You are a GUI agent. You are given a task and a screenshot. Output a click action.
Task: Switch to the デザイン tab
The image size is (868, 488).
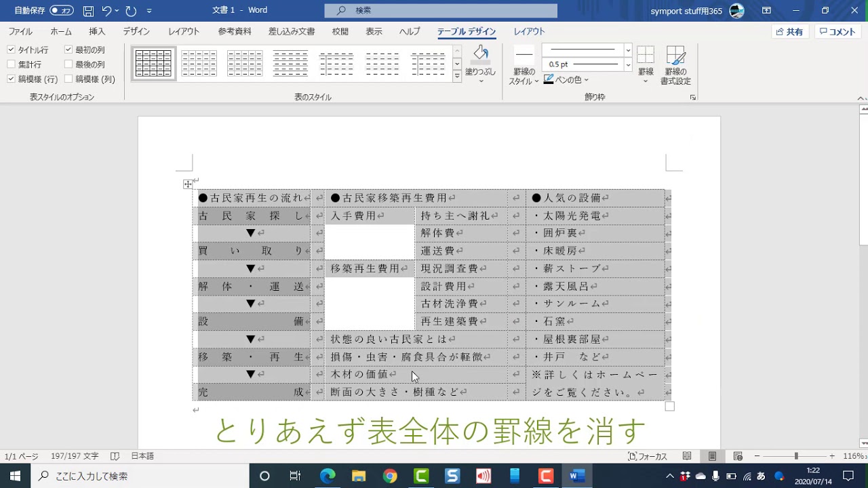click(136, 32)
